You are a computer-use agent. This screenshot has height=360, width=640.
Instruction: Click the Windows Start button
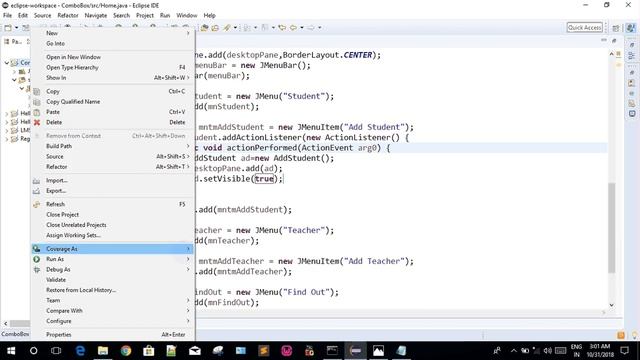[11, 351]
